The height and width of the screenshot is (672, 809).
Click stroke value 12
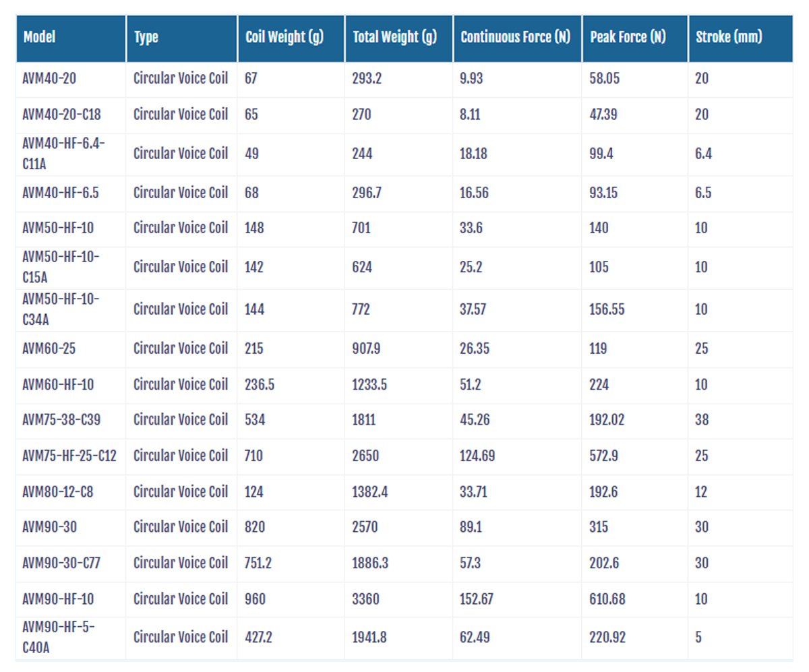(701, 492)
